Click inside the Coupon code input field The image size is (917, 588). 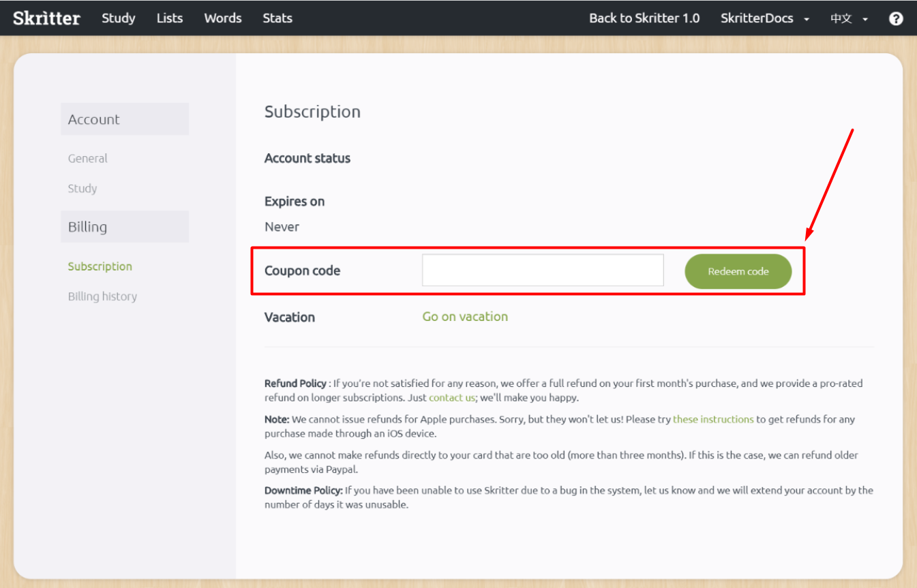point(542,270)
